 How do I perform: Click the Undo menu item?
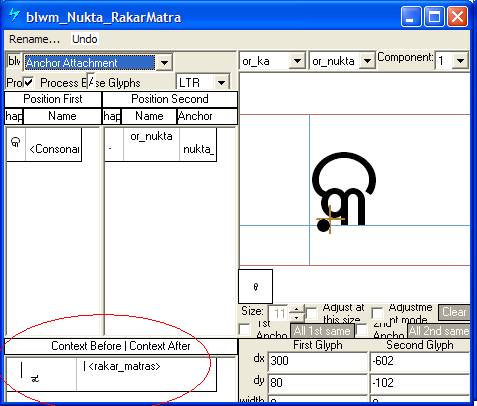pos(85,39)
